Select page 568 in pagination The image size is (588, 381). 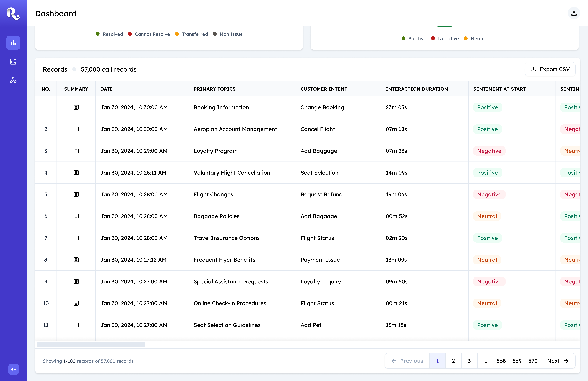click(501, 361)
